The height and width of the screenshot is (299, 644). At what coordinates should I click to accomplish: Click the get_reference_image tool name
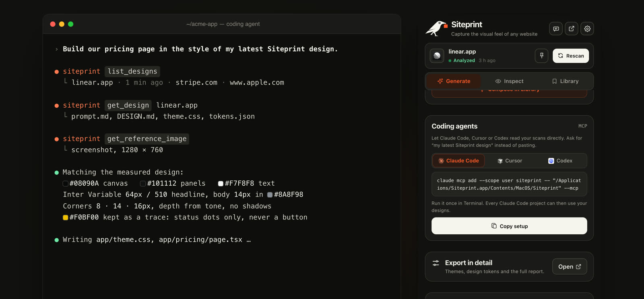pyautogui.click(x=147, y=139)
